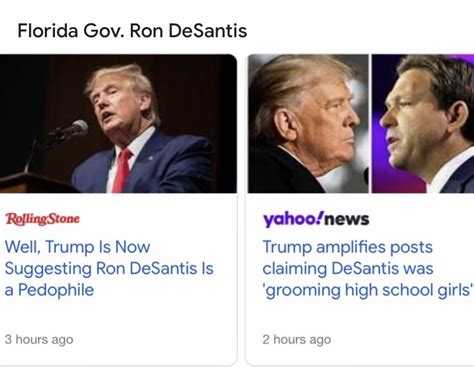Viewport: 474px width, 367px height.
Task: Click the yahoo!news logo
Action: pos(316,220)
